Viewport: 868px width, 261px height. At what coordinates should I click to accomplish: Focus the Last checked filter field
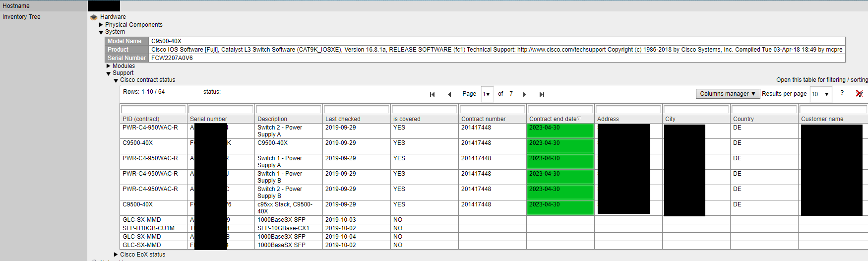coord(357,109)
